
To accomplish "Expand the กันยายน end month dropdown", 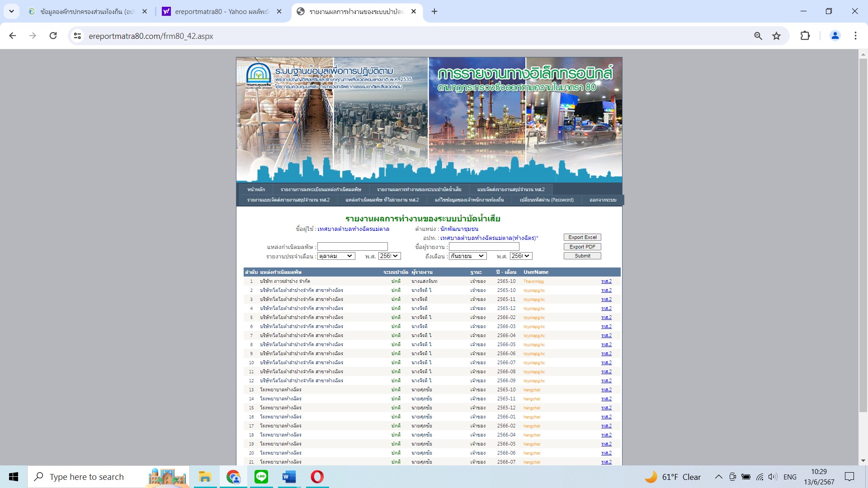I will [467, 256].
